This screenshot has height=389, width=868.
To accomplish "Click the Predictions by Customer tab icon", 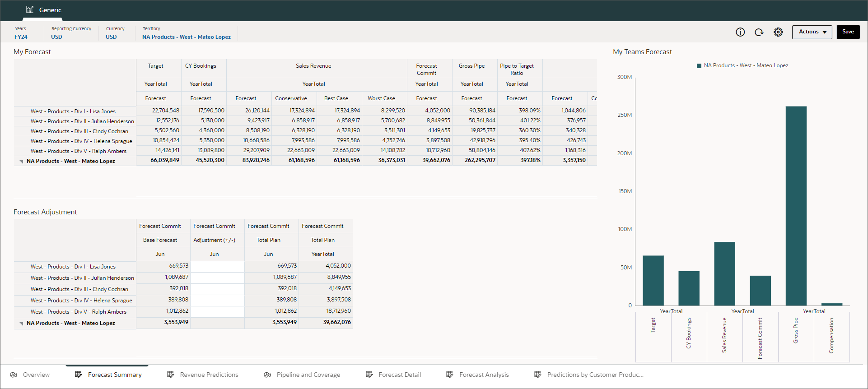I will pos(538,375).
